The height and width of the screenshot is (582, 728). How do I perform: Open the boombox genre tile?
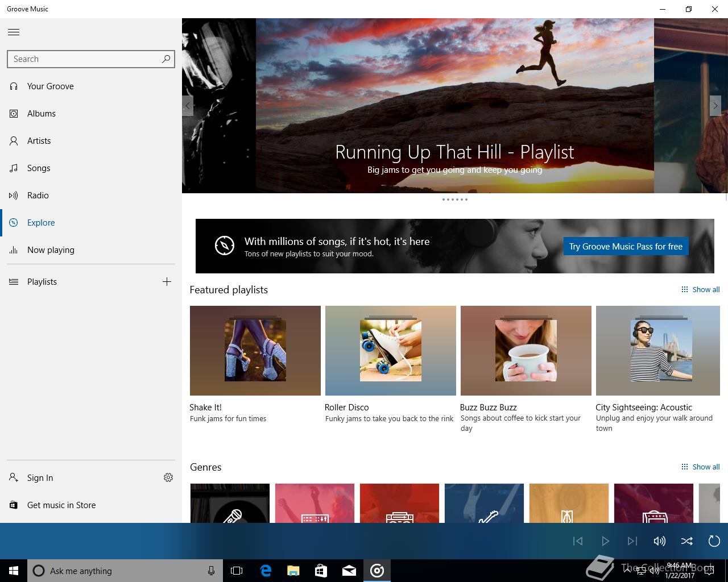pyautogui.click(x=399, y=503)
